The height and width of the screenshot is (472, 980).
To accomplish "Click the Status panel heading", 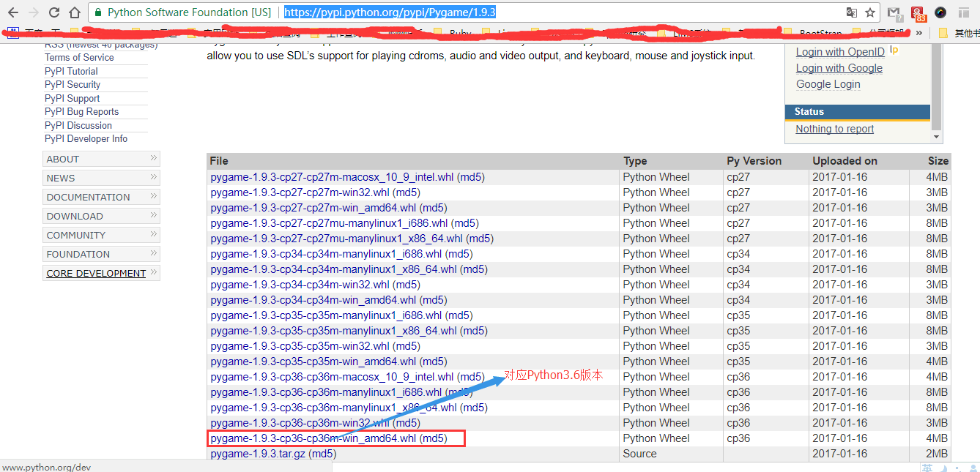I will [857, 112].
